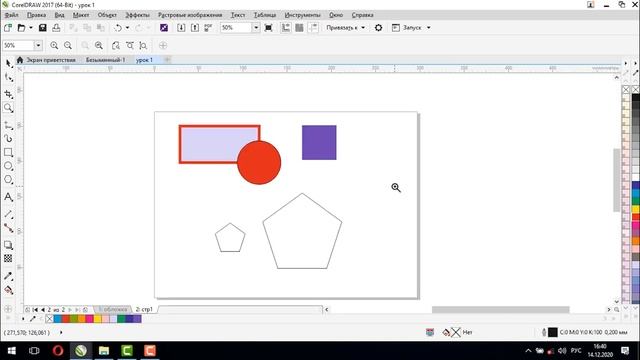This screenshot has width=640, height=360.
Task: Open Options gear icon
Action: pyautogui.click(x=378, y=28)
